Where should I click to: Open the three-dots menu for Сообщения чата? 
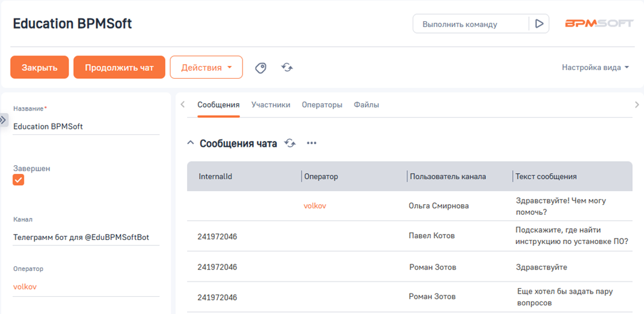click(311, 143)
